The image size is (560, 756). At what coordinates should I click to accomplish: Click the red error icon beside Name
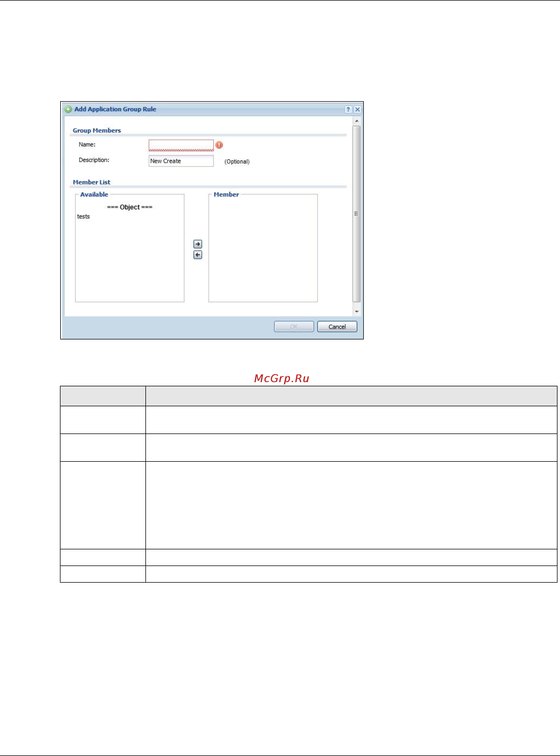(219, 145)
